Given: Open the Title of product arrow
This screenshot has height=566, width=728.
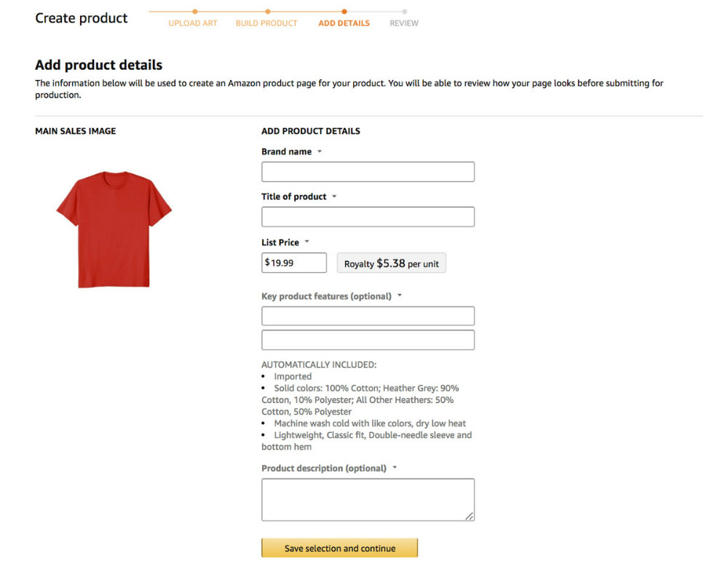Looking at the screenshot, I should point(334,197).
